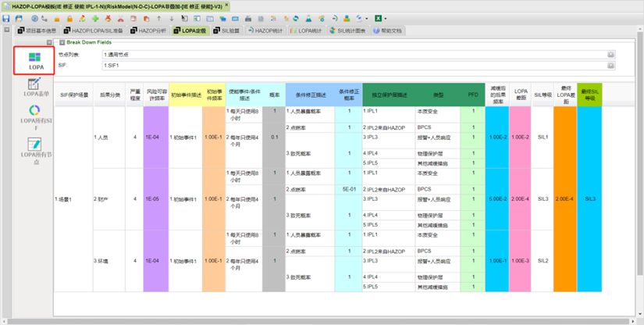Open the 帮助文档 tab
Viewport: 644px width, 325px height.
387,30
